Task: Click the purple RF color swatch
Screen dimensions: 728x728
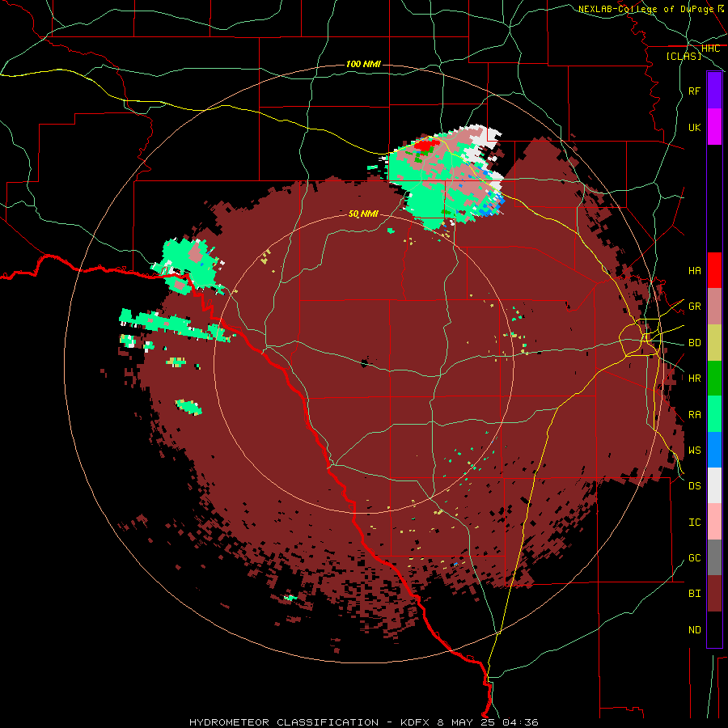Action: pyautogui.click(x=714, y=91)
